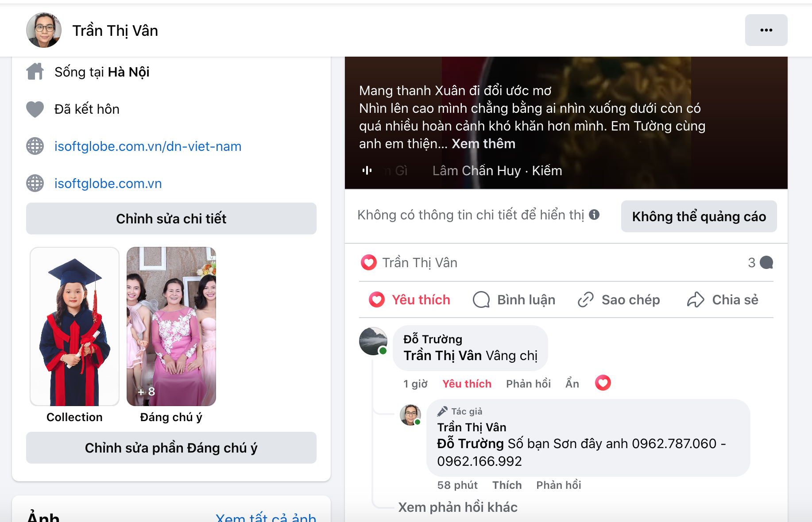Open the three-dots more options menu
This screenshot has width=812, height=522.
click(x=766, y=30)
